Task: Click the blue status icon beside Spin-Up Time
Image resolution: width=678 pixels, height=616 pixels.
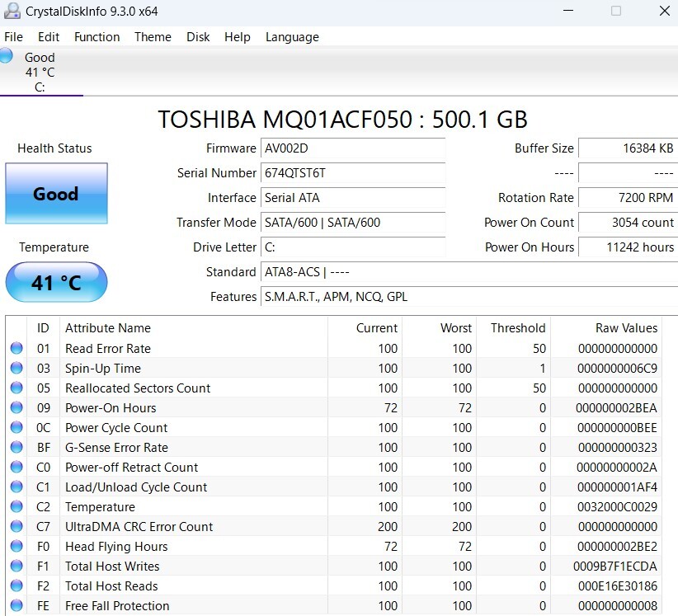Action: pyautogui.click(x=18, y=368)
